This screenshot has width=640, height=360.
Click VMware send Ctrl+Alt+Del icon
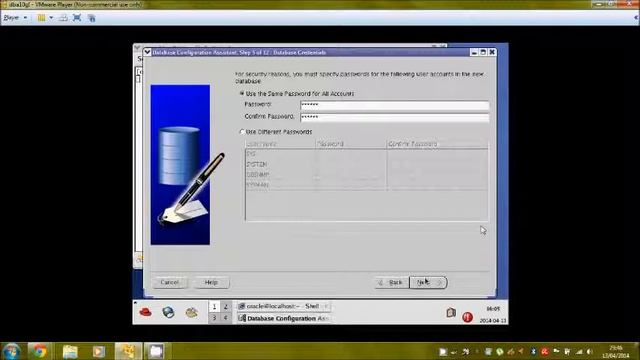coord(63,18)
